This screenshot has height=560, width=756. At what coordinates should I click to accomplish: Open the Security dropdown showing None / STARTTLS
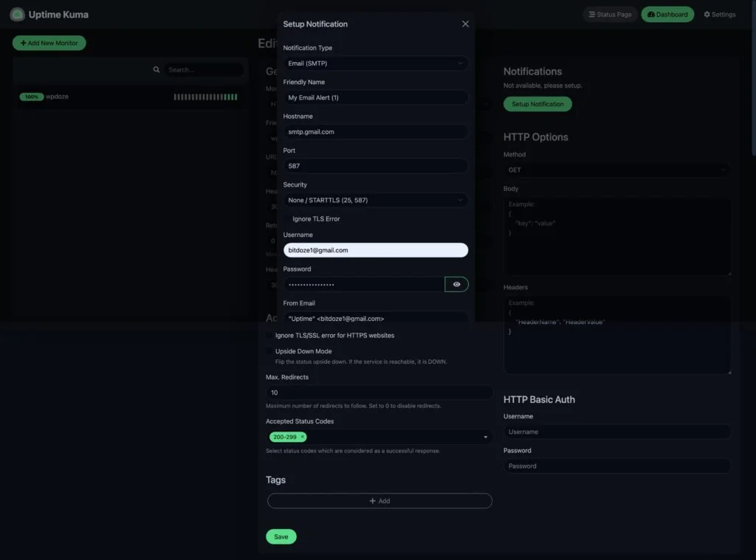pos(376,199)
